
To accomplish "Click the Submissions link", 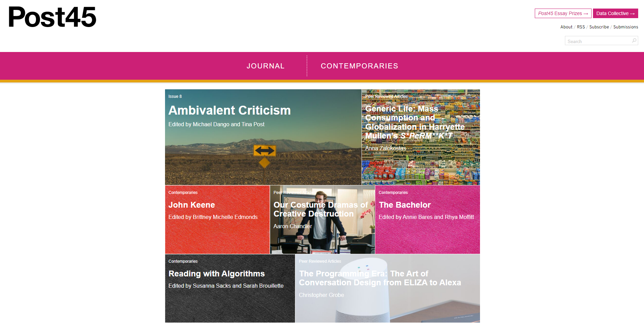I will tap(626, 27).
